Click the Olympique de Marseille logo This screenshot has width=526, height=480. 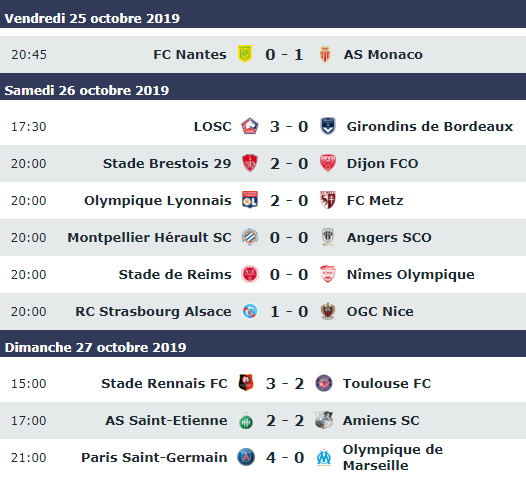324,458
